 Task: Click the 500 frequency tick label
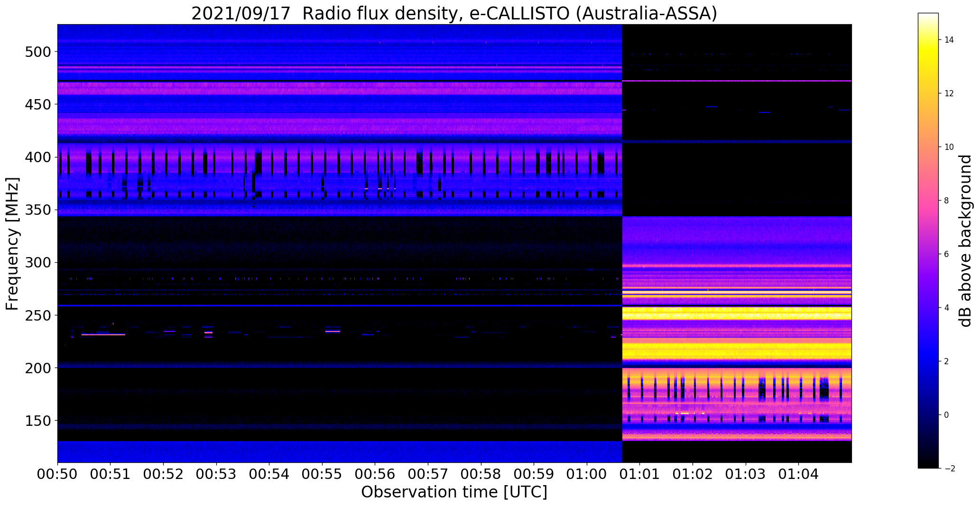coord(37,51)
